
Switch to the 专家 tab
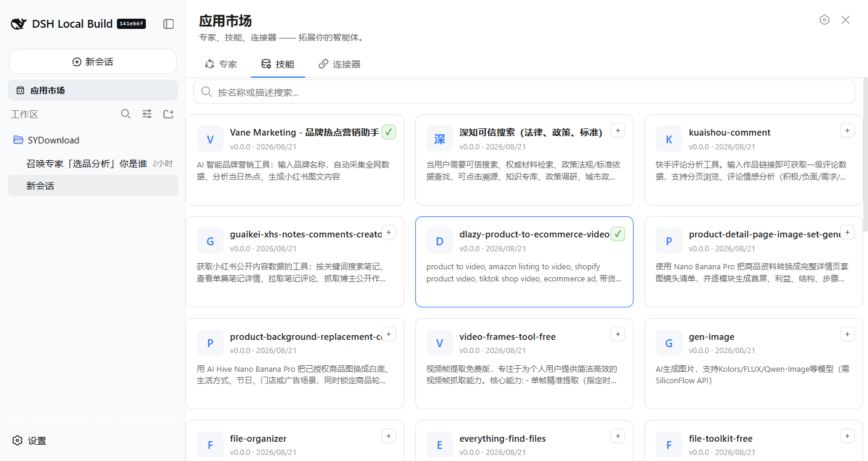pos(221,64)
